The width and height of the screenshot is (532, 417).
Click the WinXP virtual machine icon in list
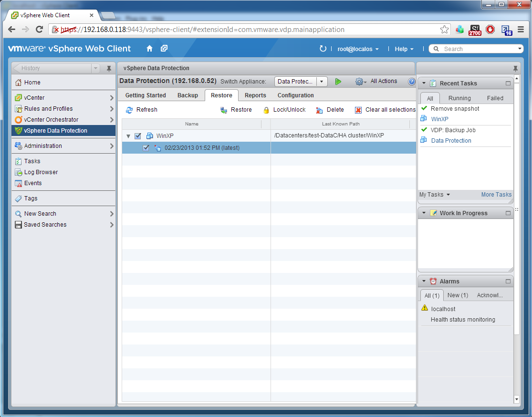coord(150,136)
